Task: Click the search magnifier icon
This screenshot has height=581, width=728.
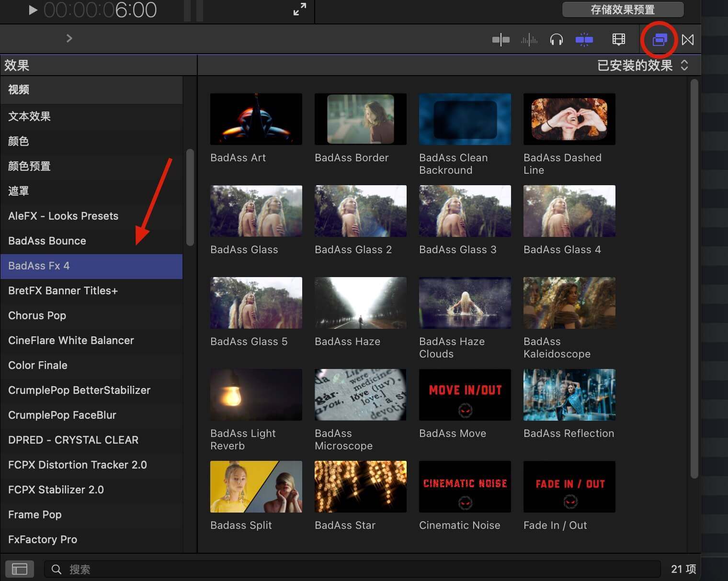Action: (x=57, y=569)
